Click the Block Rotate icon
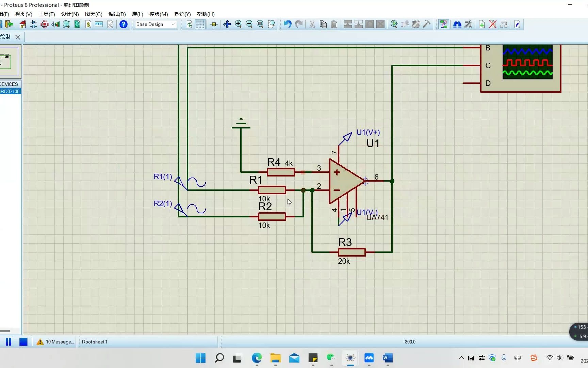 [x=370, y=24]
